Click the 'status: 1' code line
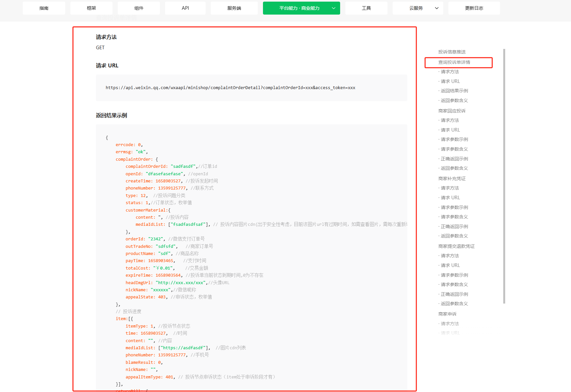The height and width of the screenshot is (392, 571). 159,203
